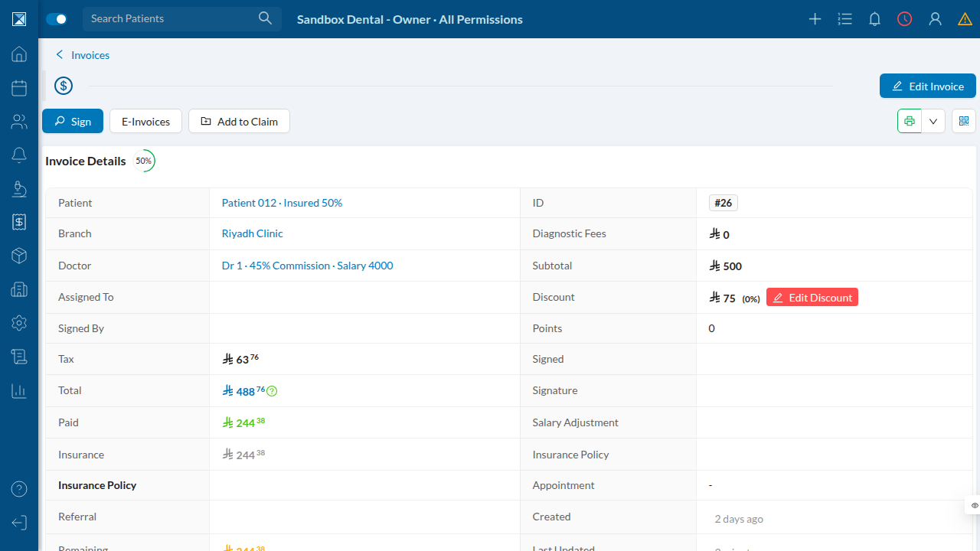980x551 pixels.
Task: Open the Help question mark icon
Action: coord(19,489)
